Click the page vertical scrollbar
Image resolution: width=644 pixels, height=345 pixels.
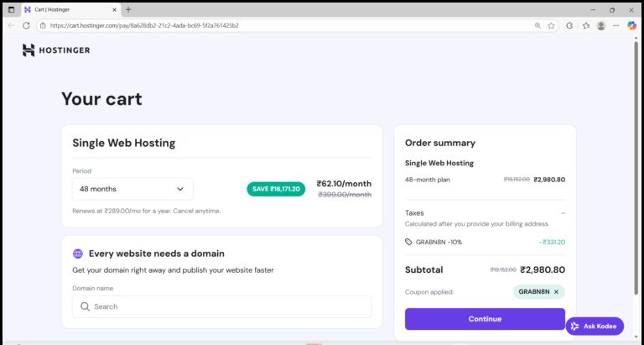639,168
